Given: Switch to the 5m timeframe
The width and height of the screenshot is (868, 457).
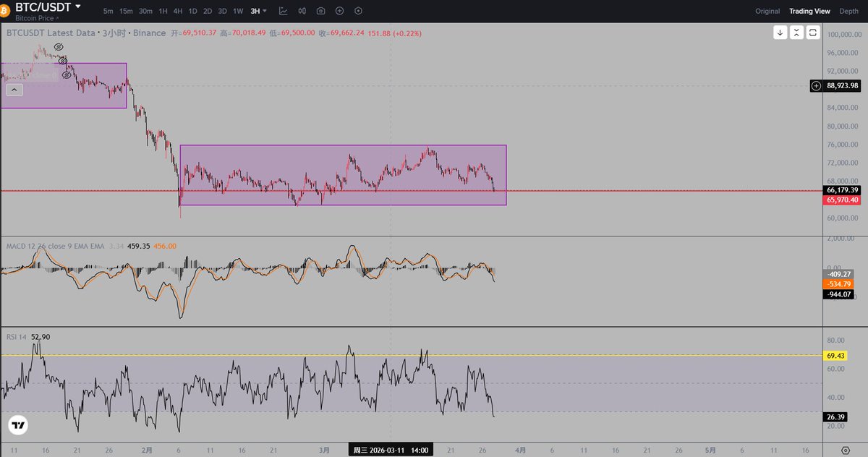Looking at the screenshot, I should [108, 11].
